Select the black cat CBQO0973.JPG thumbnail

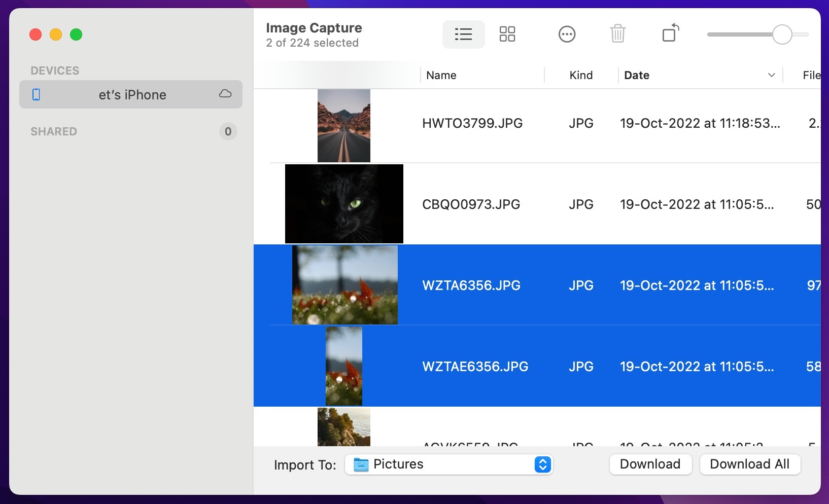(x=344, y=204)
